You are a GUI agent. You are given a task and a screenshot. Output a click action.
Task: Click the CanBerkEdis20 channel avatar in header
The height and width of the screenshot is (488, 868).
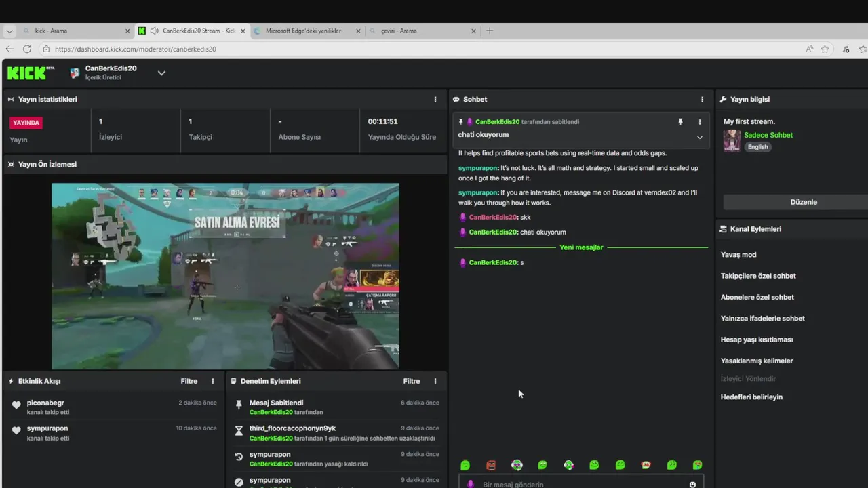tap(75, 73)
